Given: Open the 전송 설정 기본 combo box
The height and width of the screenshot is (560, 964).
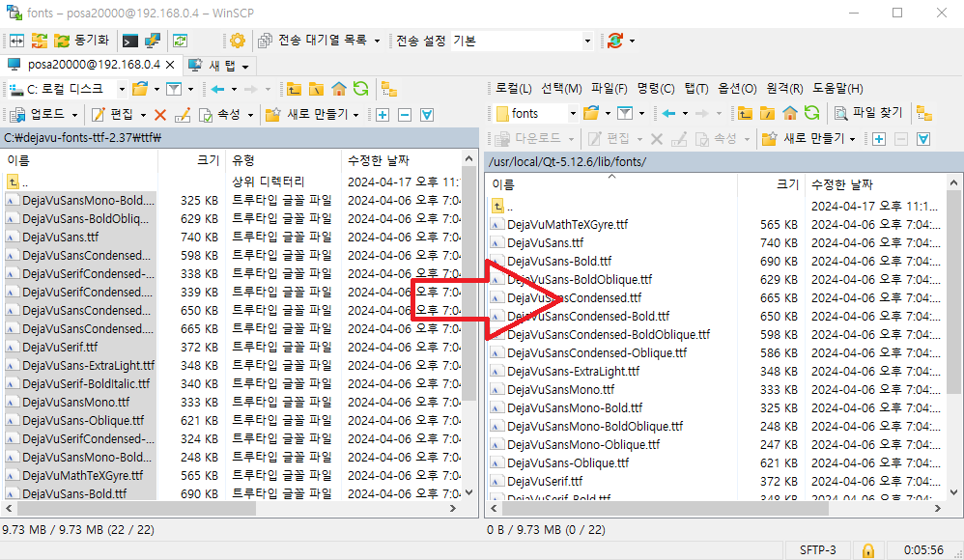Looking at the screenshot, I should click(x=522, y=41).
